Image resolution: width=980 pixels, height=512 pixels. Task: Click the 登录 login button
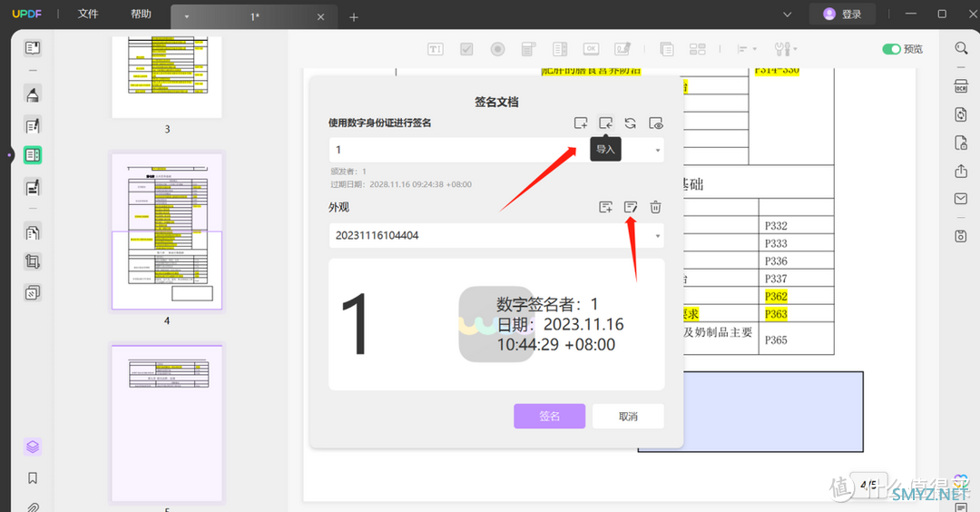[842, 14]
